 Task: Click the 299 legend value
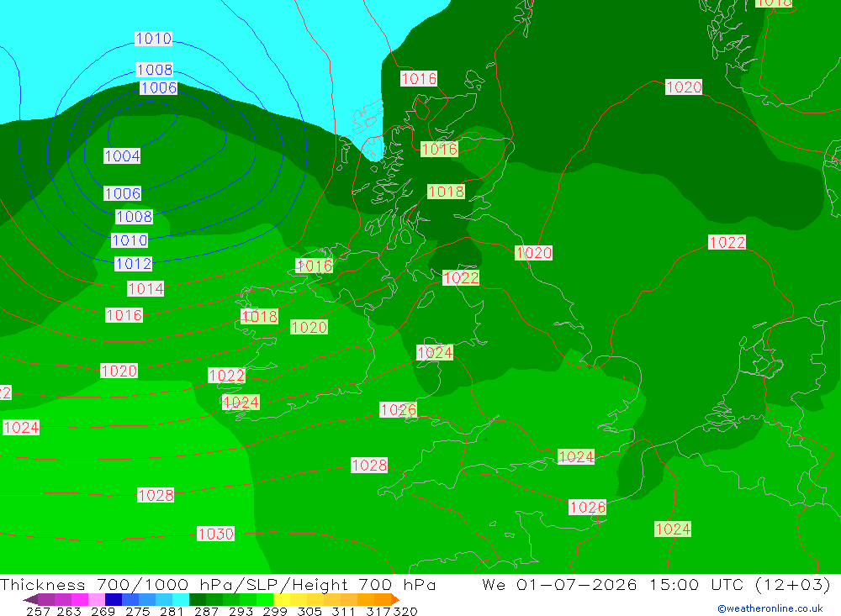point(275,611)
